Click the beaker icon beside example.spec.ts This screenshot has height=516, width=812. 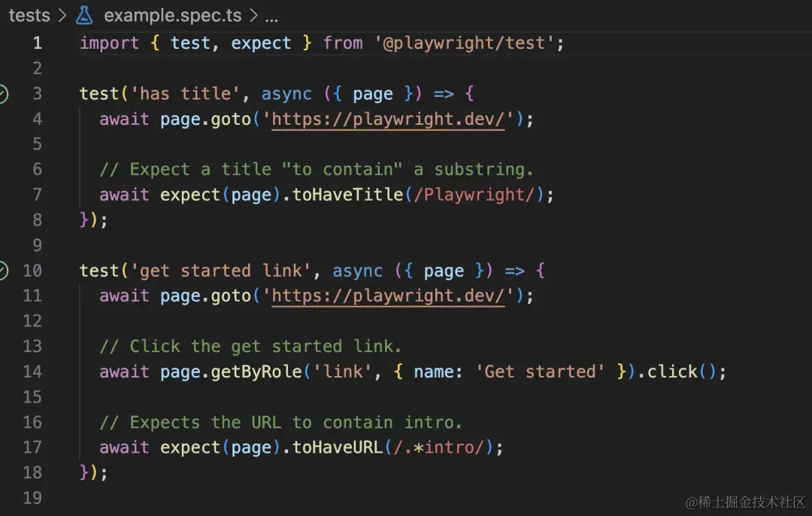tap(84, 16)
